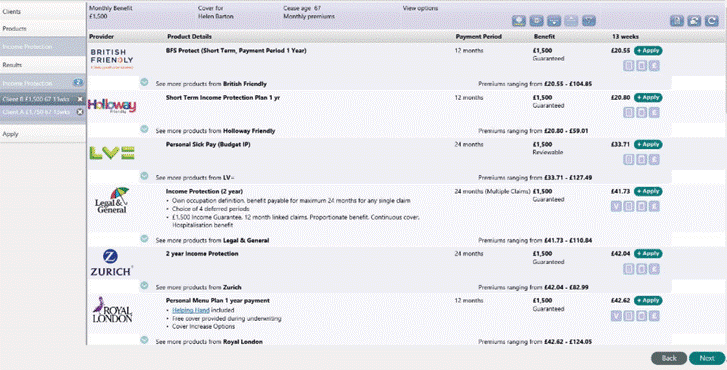The image size is (727, 370).
Task: Remove the Client A £1,750 quote tab
Action: 80,112
